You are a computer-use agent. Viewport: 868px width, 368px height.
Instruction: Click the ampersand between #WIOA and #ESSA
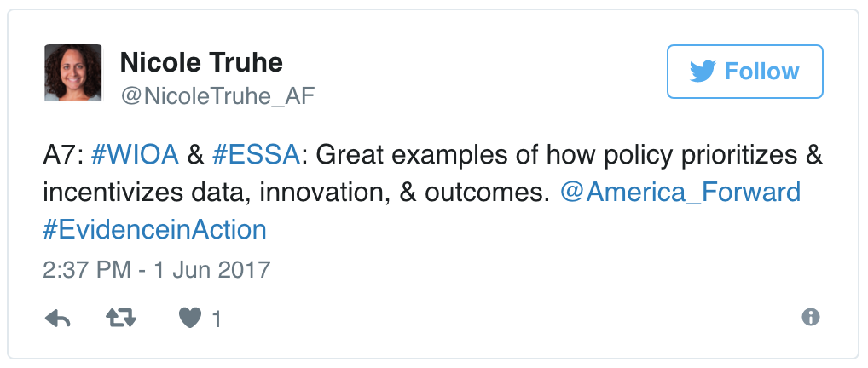pyautogui.click(x=195, y=156)
